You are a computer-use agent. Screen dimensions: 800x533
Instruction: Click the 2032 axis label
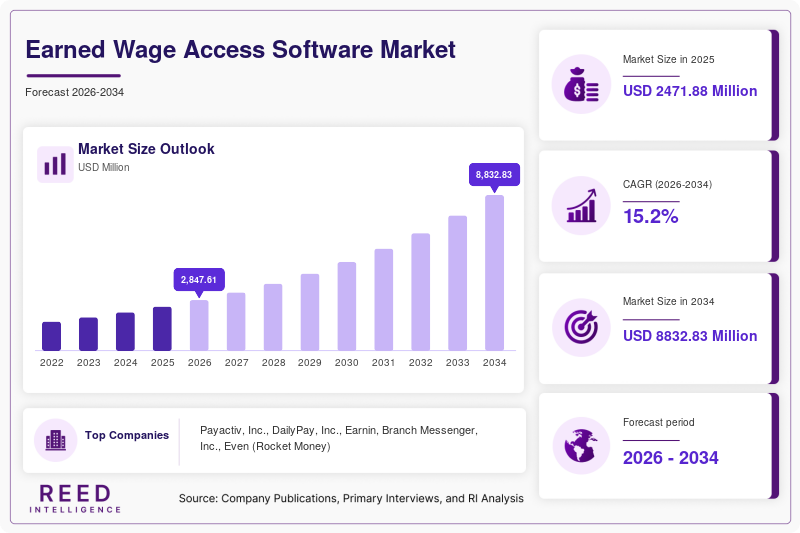coord(420,363)
